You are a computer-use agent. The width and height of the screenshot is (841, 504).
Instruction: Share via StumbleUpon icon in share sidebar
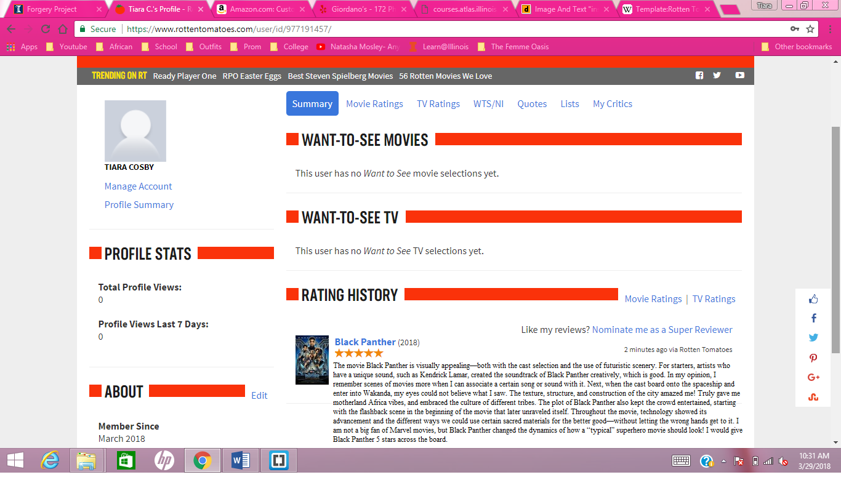tap(813, 397)
